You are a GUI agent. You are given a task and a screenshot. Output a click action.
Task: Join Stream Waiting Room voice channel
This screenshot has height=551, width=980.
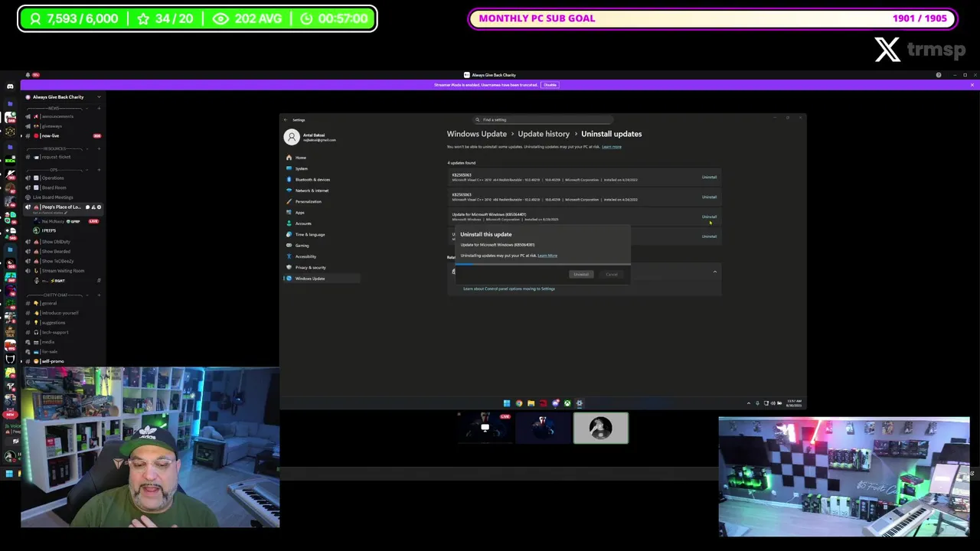pos(63,271)
